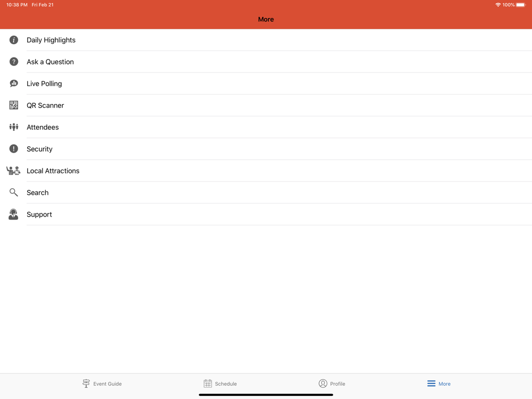Tap the More title in header

(266, 19)
